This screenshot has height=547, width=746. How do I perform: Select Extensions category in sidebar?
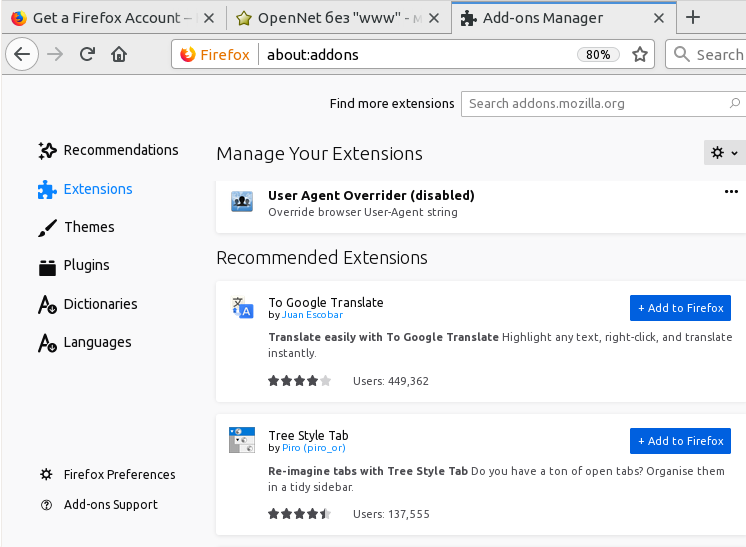coord(85,189)
